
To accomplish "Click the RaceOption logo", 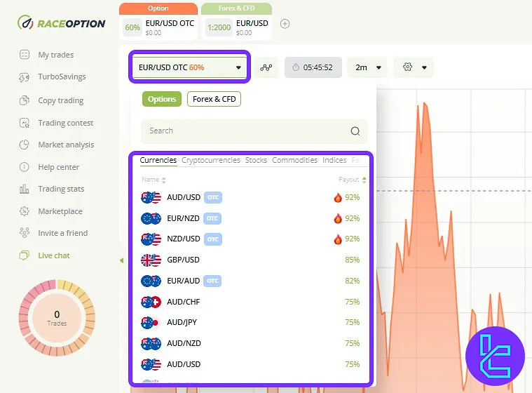I will (x=62, y=22).
